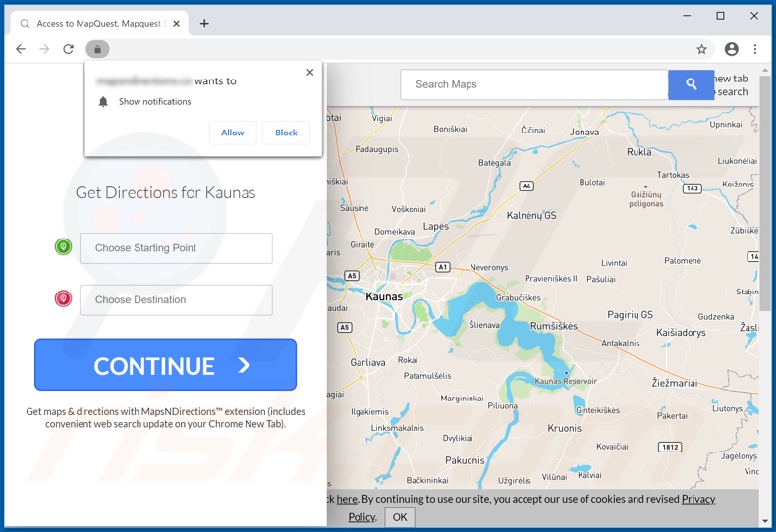Click the lower A5 road marker near Garliava
Screen dimensions: 776x532
click(345, 327)
